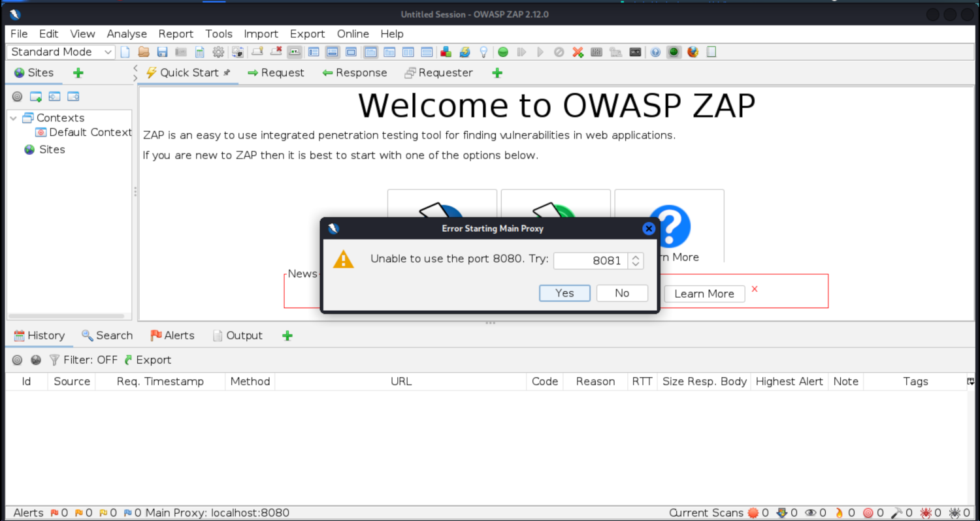Open the History table column options icon

[971, 381]
